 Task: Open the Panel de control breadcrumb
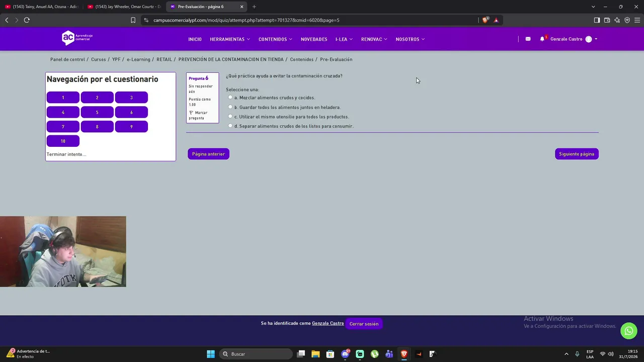click(x=67, y=59)
